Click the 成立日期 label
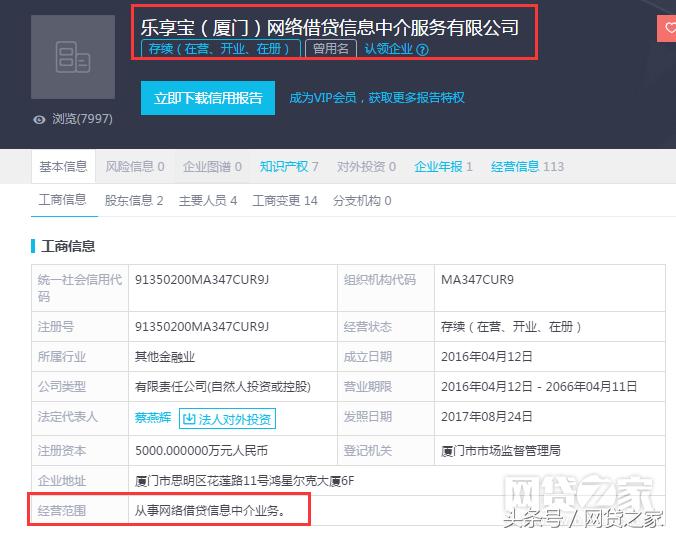Image resolution: width=676 pixels, height=536 pixels. tap(368, 357)
